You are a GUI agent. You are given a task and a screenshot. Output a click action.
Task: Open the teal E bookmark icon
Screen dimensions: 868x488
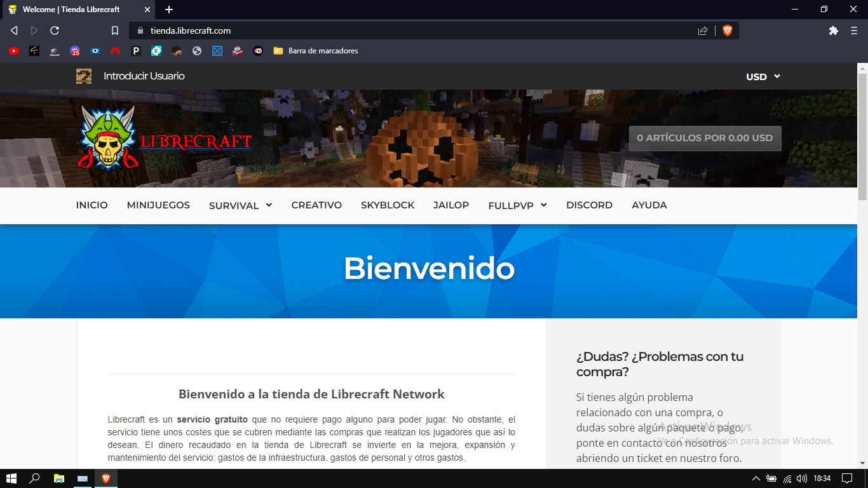156,51
